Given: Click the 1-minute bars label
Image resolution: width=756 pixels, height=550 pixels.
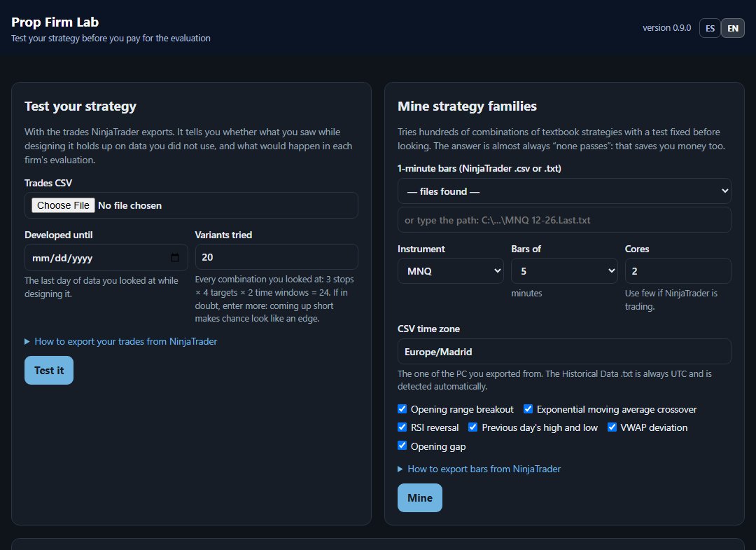Looking at the screenshot, I should pos(479,168).
